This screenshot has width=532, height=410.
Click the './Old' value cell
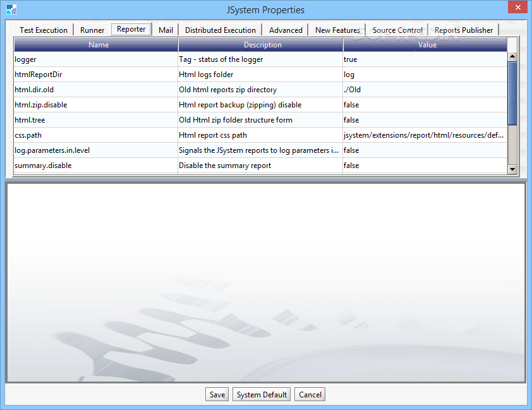pos(425,90)
